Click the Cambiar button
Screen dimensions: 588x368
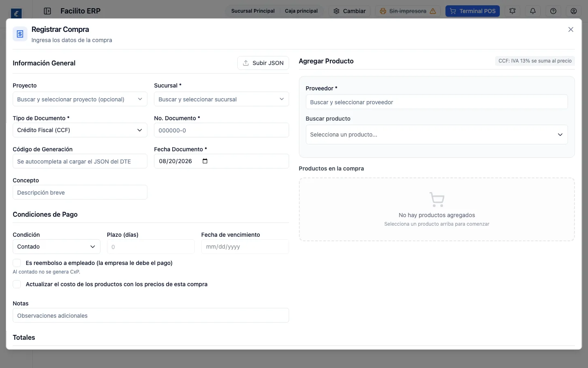coord(350,11)
